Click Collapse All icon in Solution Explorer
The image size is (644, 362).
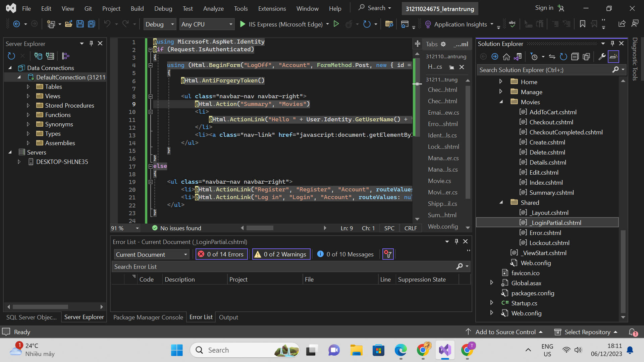pyautogui.click(x=575, y=57)
